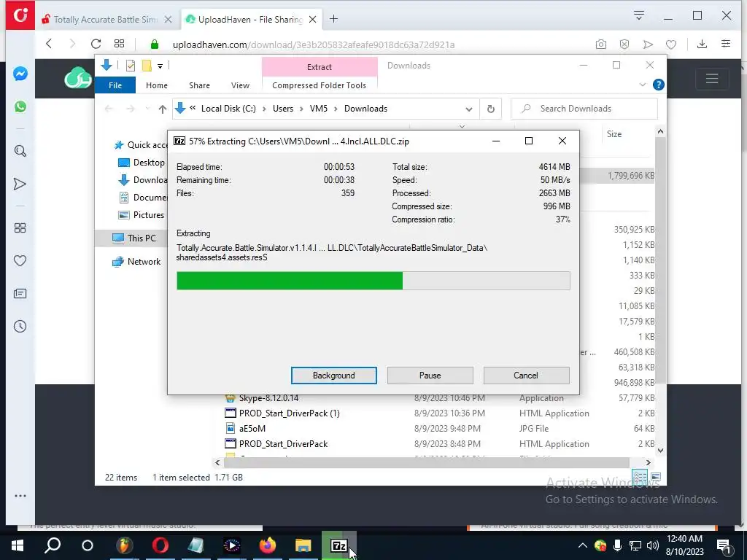The height and width of the screenshot is (560, 747).
Task: Click the Explorer vertical scrollbar
Action: coord(660,261)
